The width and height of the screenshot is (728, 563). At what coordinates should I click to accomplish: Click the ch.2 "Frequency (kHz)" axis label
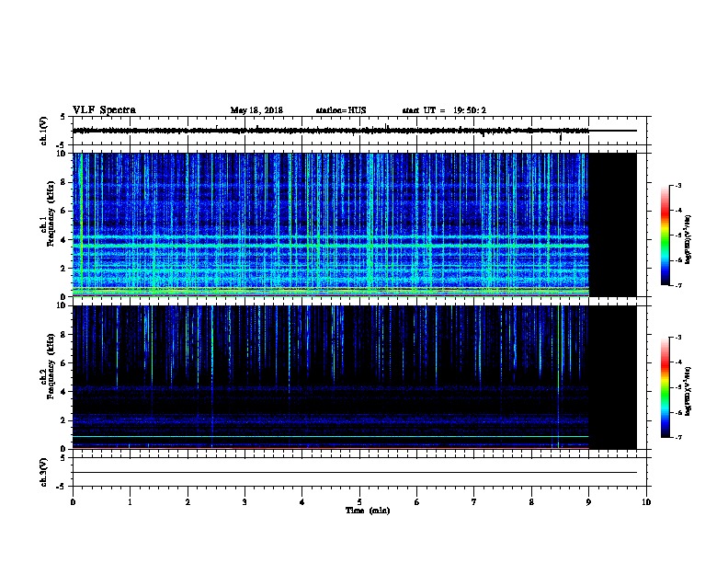(51, 366)
